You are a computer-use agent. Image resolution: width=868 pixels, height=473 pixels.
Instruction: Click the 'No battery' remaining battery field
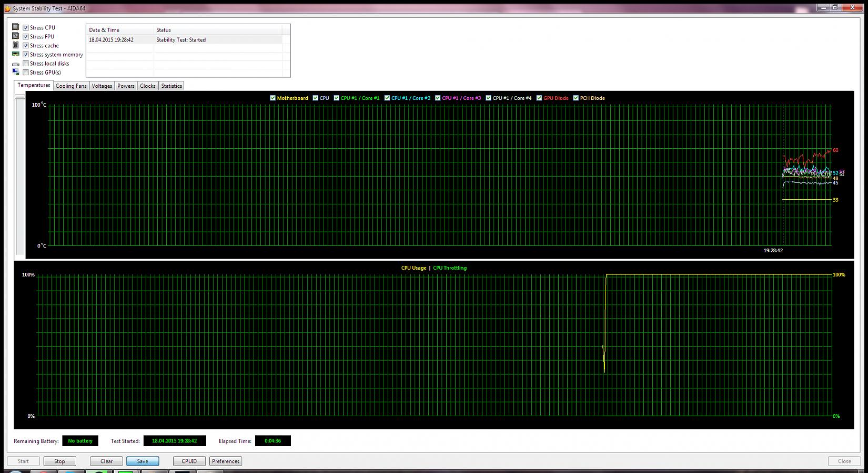pos(80,441)
